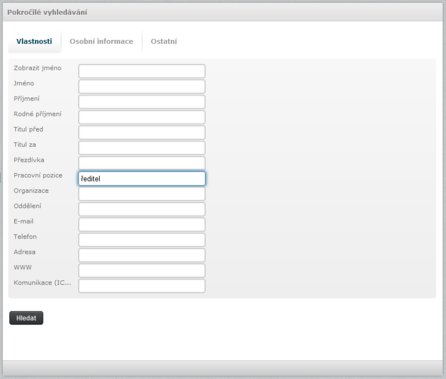This screenshot has height=379, width=446.
Task: Select the Ostatní tab
Action: pos(164,41)
